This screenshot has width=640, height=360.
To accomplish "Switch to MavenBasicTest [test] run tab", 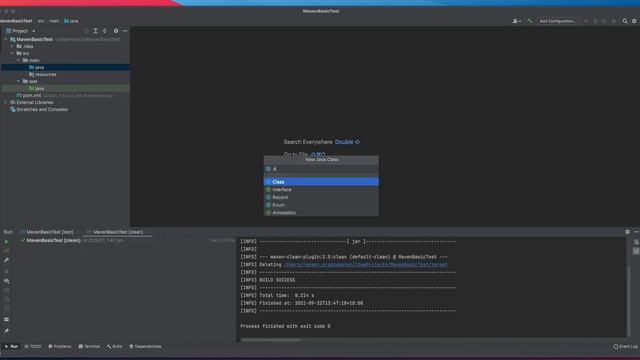I will pos(49,232).
